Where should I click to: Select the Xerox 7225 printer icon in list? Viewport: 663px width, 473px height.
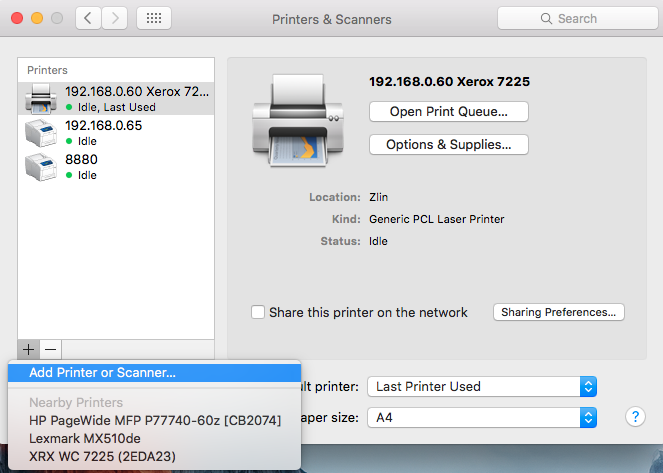pos(41,98)
